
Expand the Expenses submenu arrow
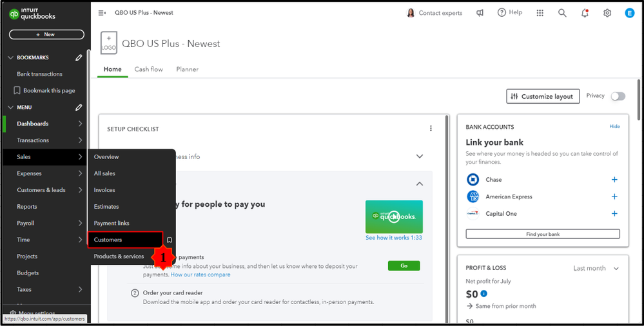click(x=80, y=173)
